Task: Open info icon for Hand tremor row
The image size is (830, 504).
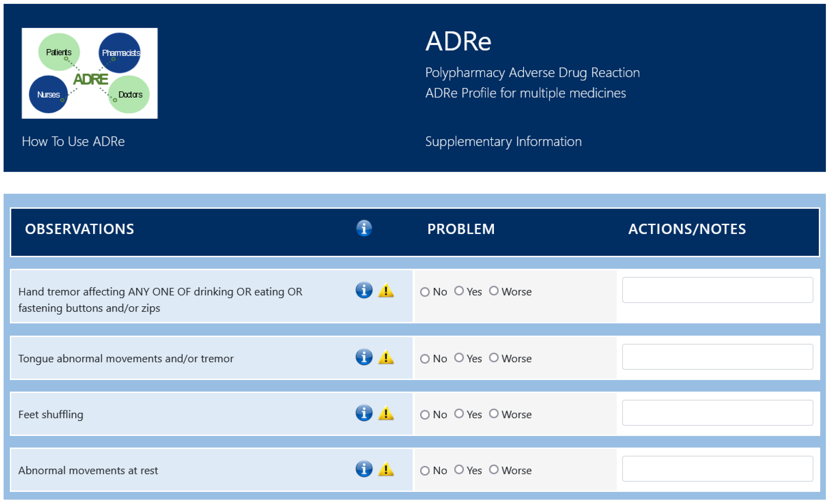Action: point(364,290)
